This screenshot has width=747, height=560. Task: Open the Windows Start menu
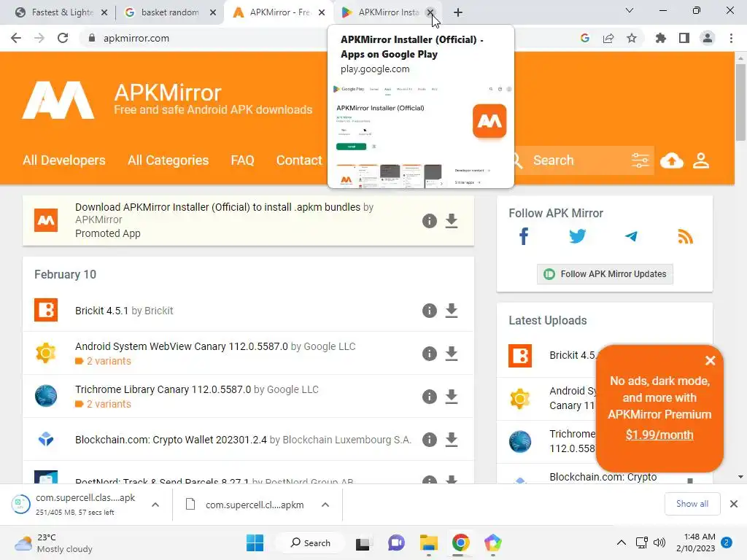(255, 542)
